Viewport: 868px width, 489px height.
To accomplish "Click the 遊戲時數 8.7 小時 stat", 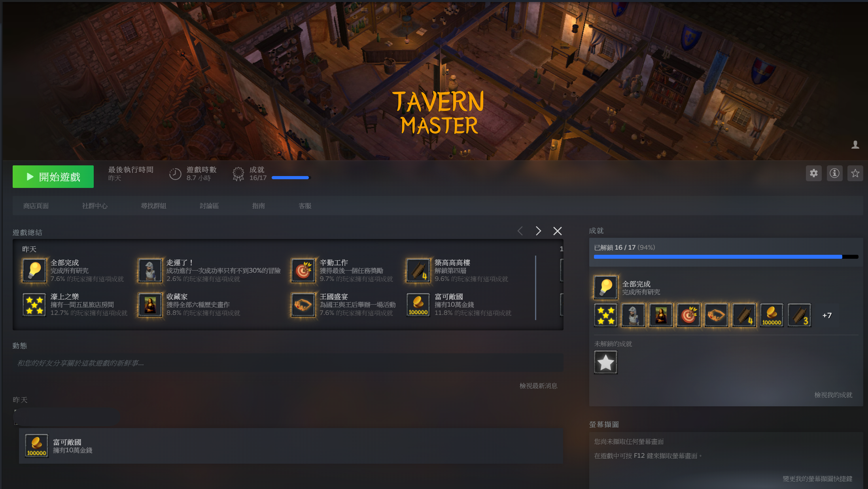I will pos(202,174).
